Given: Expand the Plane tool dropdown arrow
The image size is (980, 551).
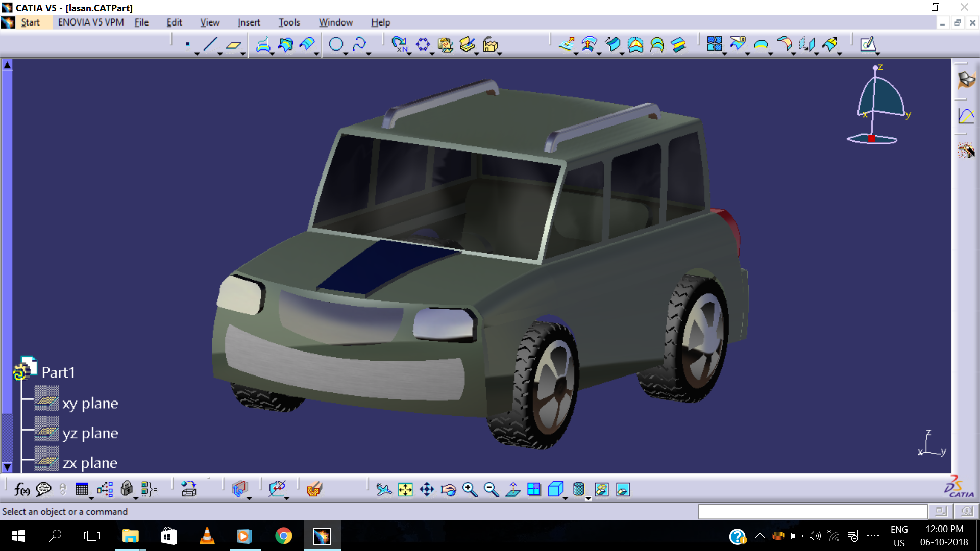Looking at the screenshot, I should pos(243,54).
